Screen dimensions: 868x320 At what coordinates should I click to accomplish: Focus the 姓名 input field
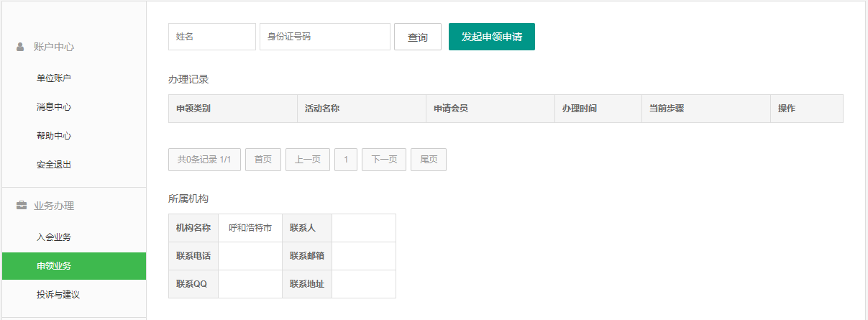pos(211,37)
